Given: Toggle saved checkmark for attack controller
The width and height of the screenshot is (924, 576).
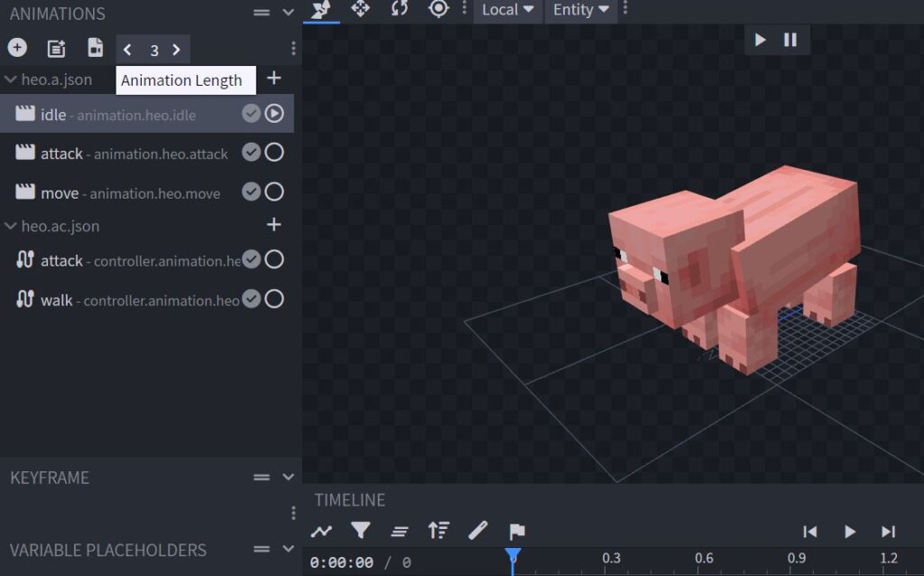Looking at the screenshot, I should (251, 259).
